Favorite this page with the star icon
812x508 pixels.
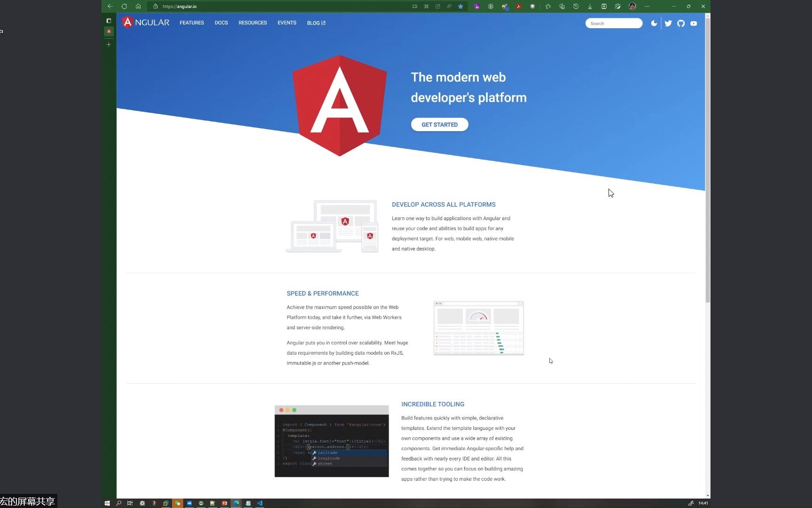pyautogui.click(x=461, y=6)
